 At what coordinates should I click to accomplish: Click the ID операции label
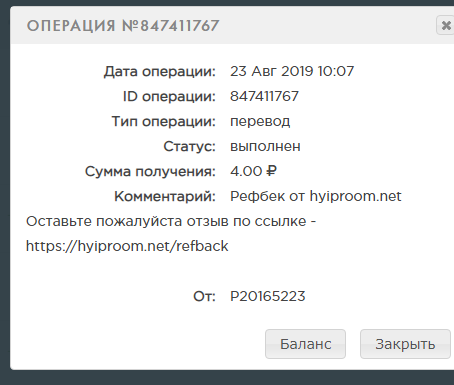coord(169,96)
